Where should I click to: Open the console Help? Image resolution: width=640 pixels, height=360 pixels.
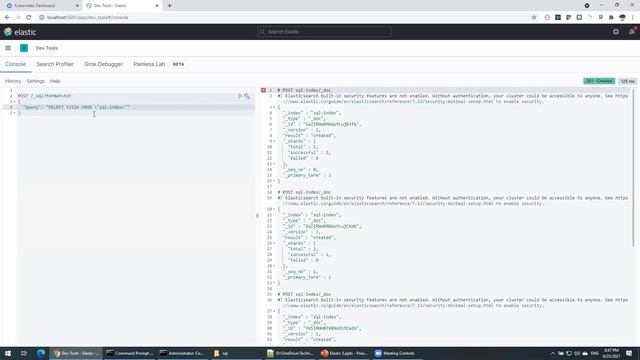click(55, 81)
